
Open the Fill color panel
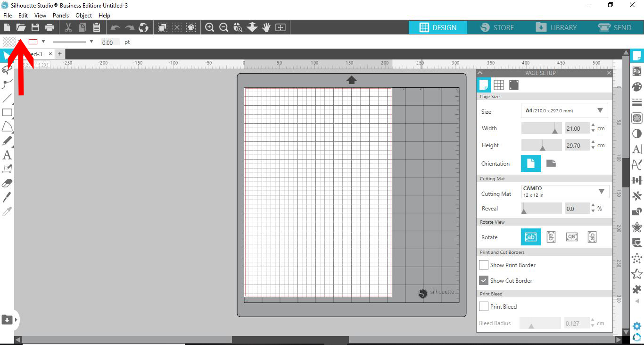click(x=636, y=86)
